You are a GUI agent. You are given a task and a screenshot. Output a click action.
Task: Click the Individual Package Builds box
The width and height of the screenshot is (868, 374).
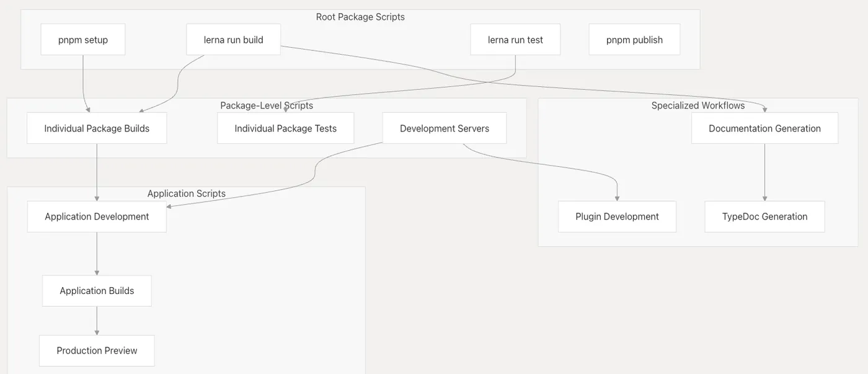(x=97, y=128)
